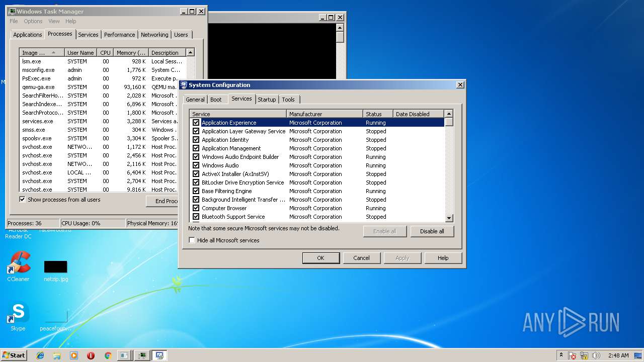Uncheck Application Experience service

pyautogui.click(x=196, y=123)
